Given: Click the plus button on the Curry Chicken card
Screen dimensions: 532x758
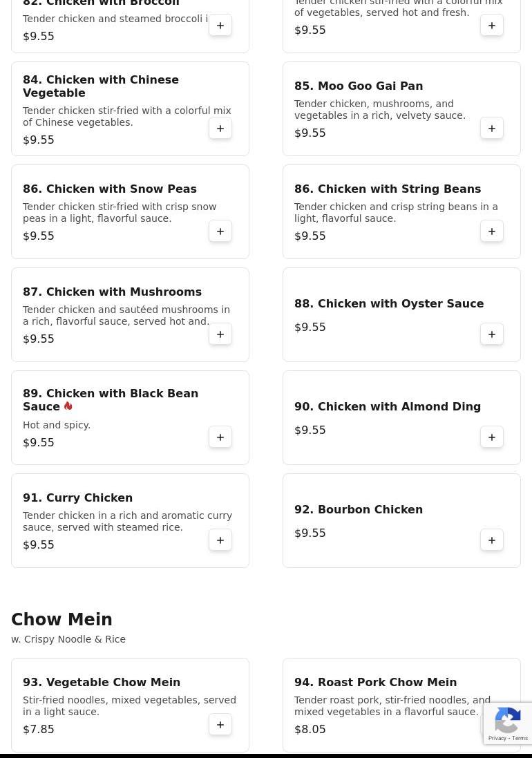Looking at the screenshot, I should (x=220, y=540).
